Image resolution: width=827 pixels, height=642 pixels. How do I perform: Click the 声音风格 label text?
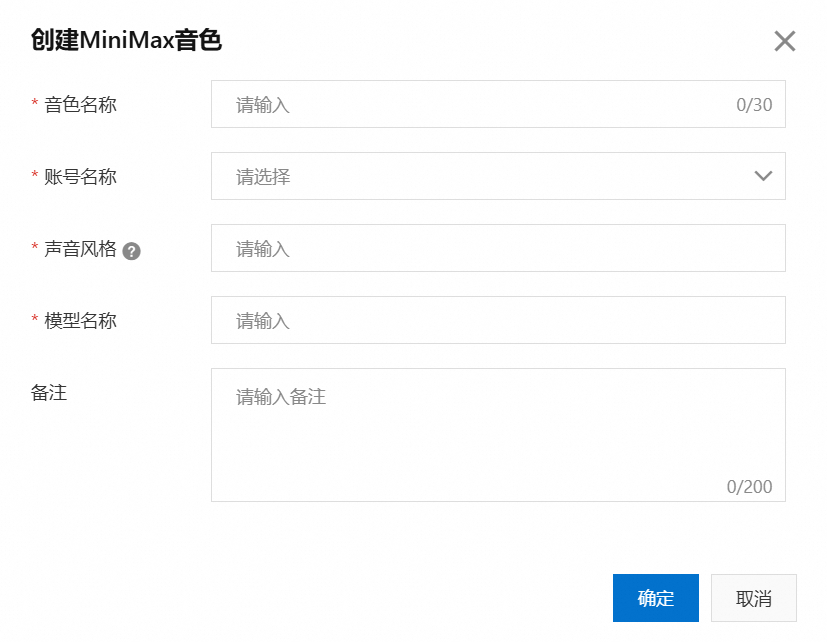80,248
